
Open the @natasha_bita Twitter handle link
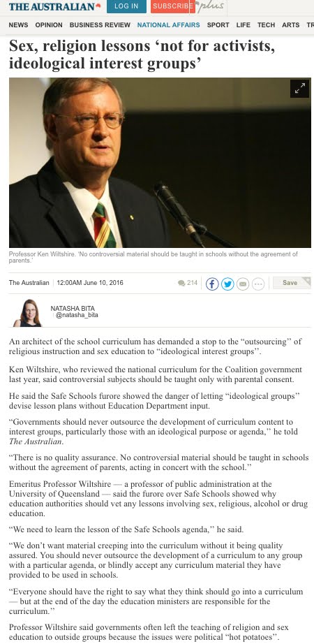(x=77, y=316)
